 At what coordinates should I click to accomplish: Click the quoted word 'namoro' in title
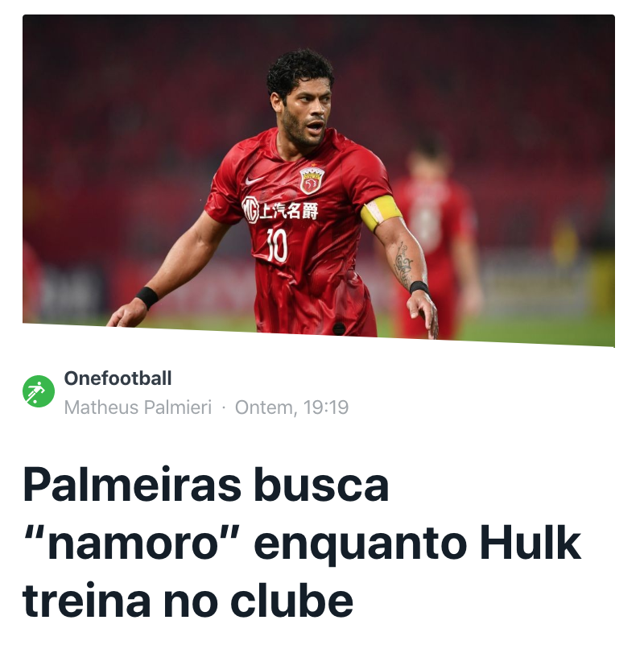coord(132,543)
